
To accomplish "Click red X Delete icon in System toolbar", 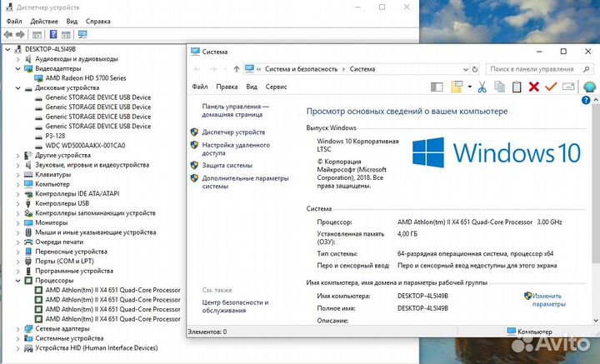I will [x=534, y=87].
